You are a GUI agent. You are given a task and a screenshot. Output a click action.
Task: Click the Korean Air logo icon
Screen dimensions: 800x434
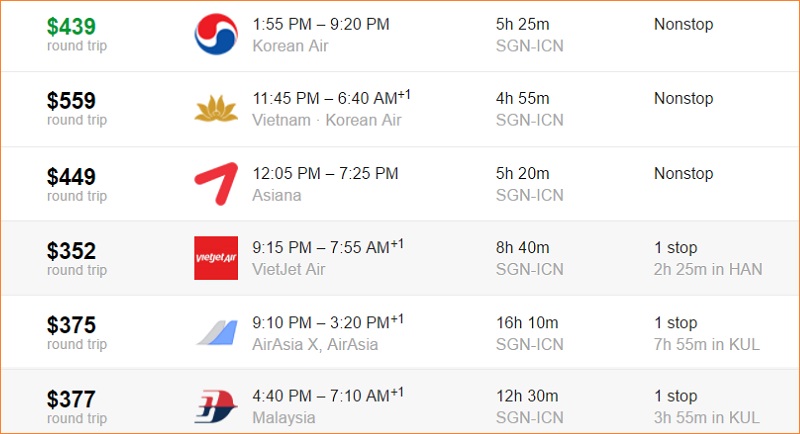[x=216, y=34]
